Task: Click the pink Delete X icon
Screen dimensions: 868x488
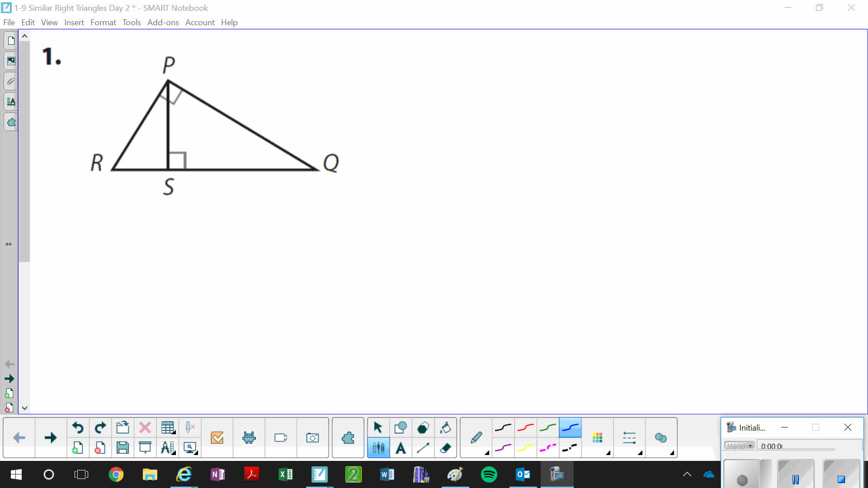Action: click(145, 427)
